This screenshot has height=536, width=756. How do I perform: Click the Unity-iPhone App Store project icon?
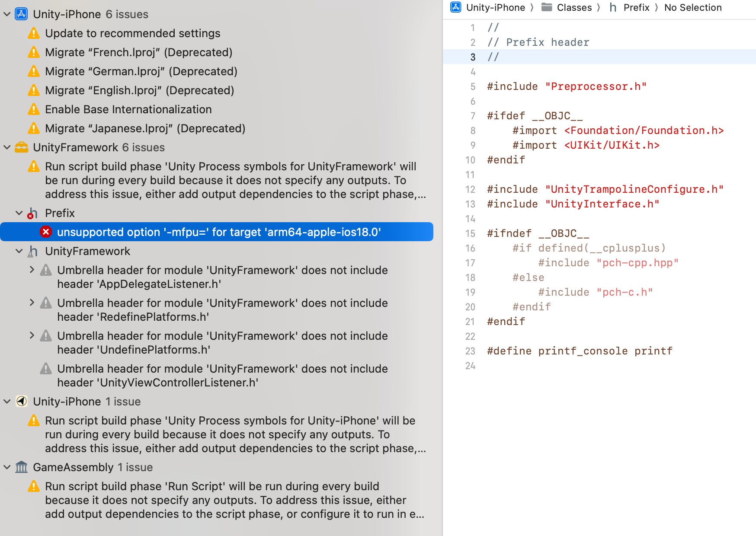click(21, 14)
